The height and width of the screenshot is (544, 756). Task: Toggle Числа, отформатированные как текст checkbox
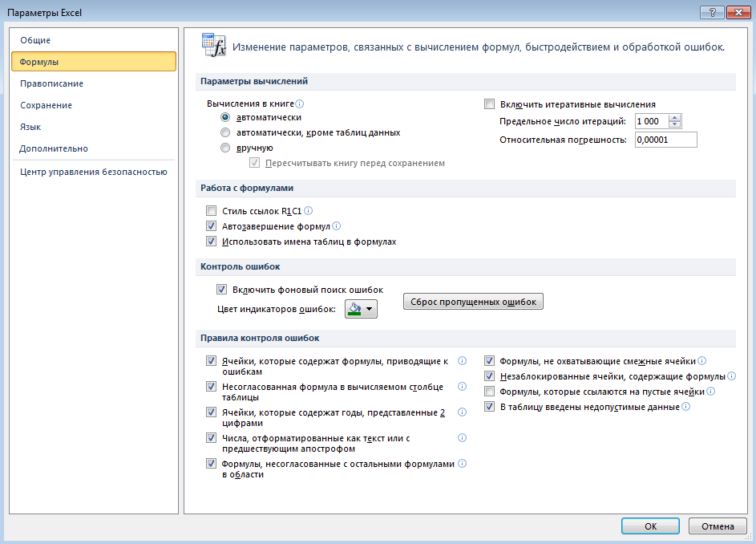[211, 438]
